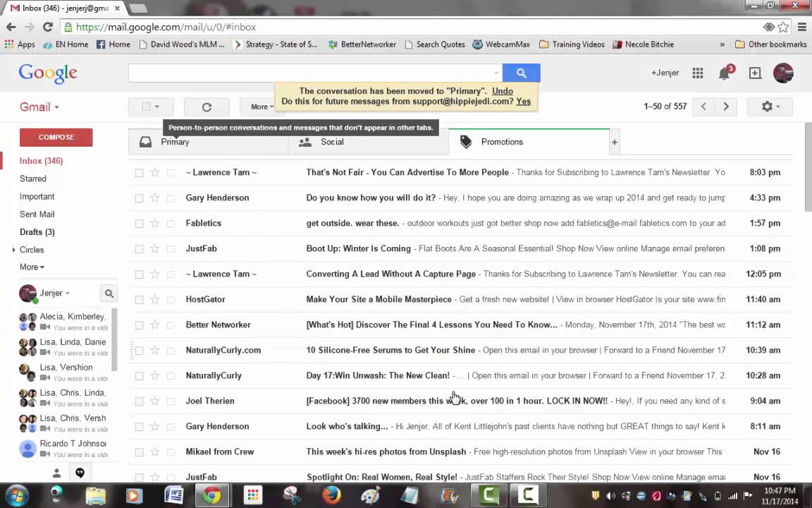Screen dimensions: 812x508
Task: Open the Google logo link
Action: coord(48,73)
